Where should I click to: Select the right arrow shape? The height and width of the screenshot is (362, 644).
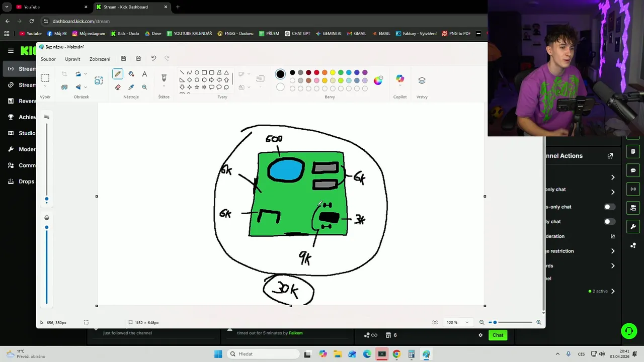pos(211,80)
